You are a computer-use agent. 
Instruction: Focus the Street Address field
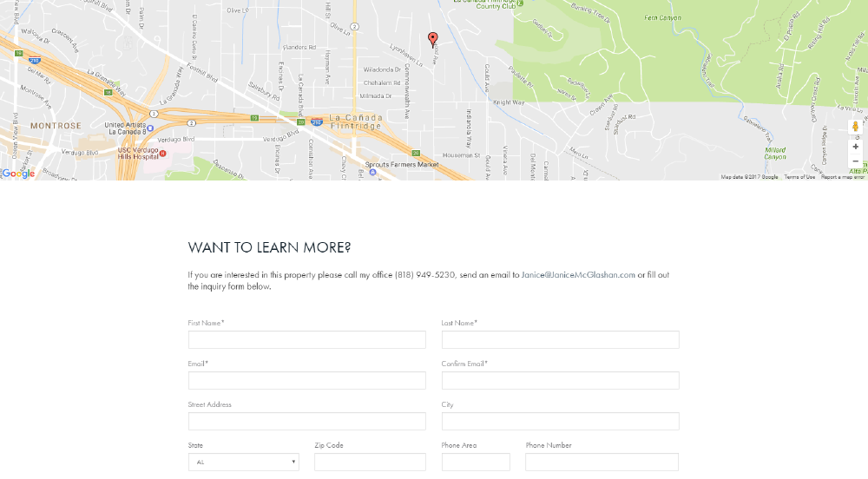click(x=306, y=422)
